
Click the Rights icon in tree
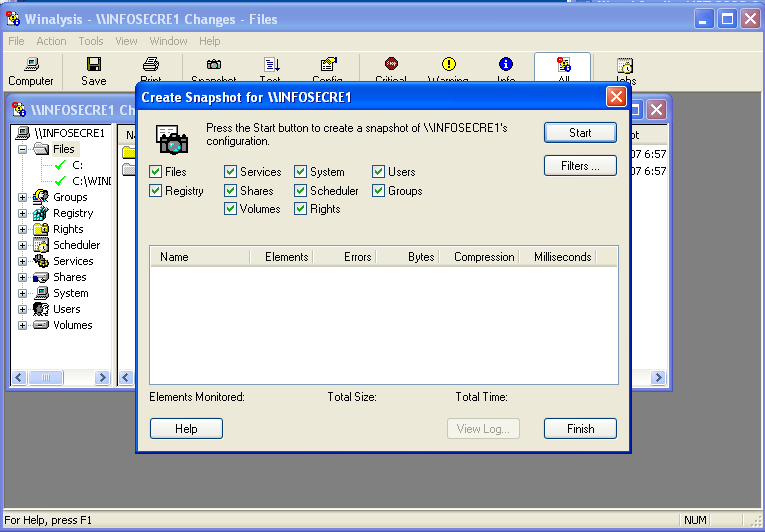click(x=40, y=229)
